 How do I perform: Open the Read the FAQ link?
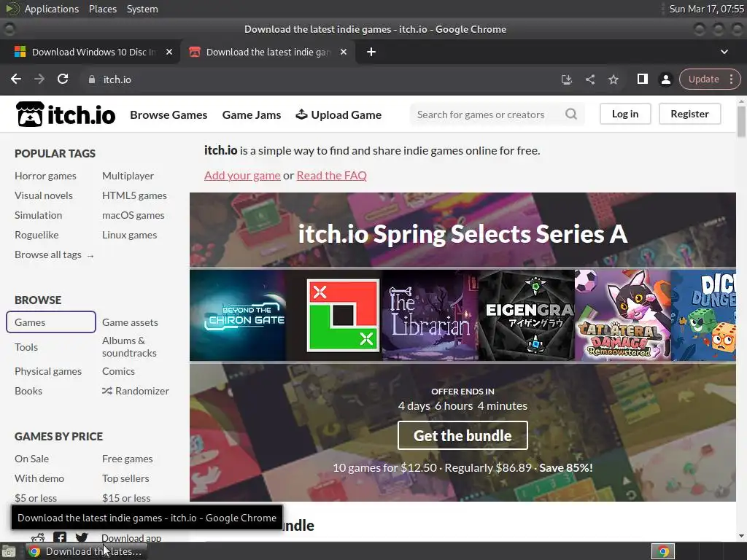click(x=332, y=175)
